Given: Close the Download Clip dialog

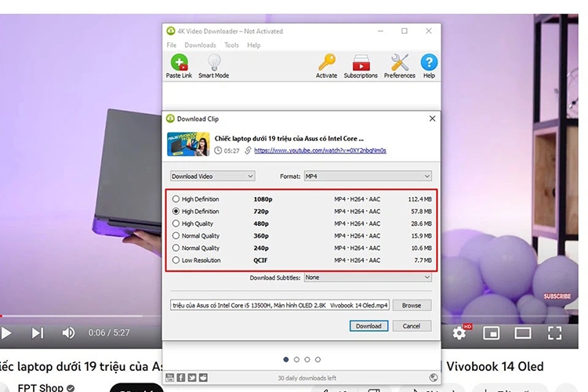Looking at the screenshot, I should 432,118.
